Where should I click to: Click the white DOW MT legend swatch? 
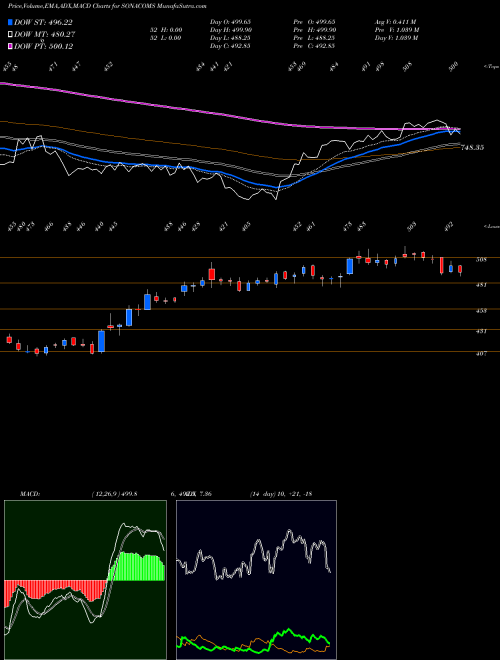11,34
